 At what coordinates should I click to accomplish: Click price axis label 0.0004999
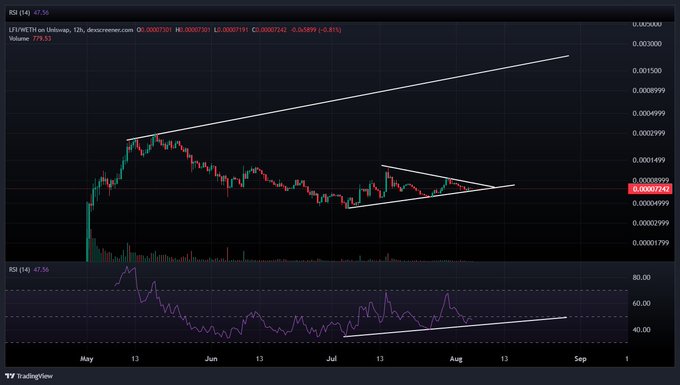[648, 114]
